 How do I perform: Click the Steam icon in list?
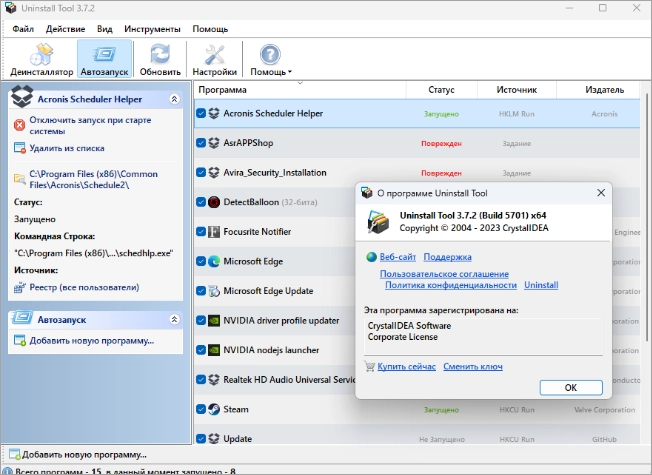click(x=214, y=409)
